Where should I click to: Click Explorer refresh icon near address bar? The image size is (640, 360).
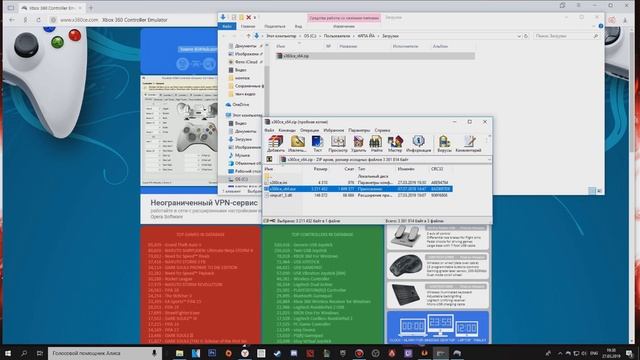(x=526, y=36)
